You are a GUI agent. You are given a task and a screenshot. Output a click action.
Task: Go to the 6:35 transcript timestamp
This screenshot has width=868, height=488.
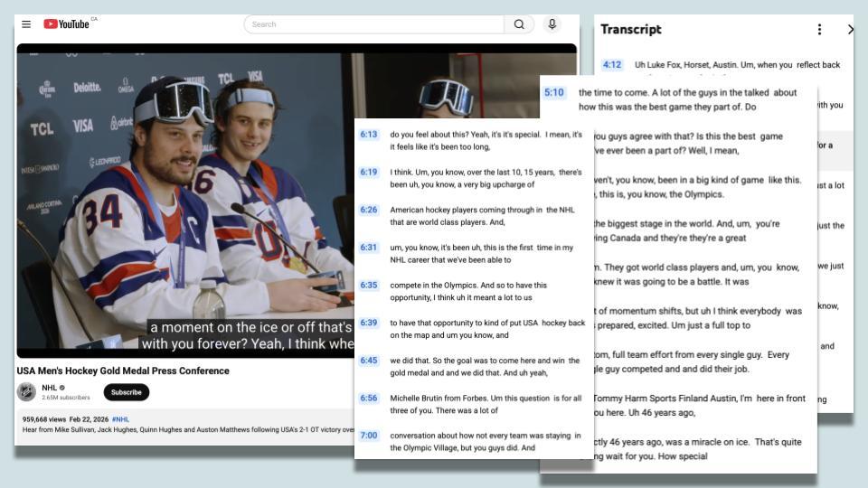[x=368, y=285]
